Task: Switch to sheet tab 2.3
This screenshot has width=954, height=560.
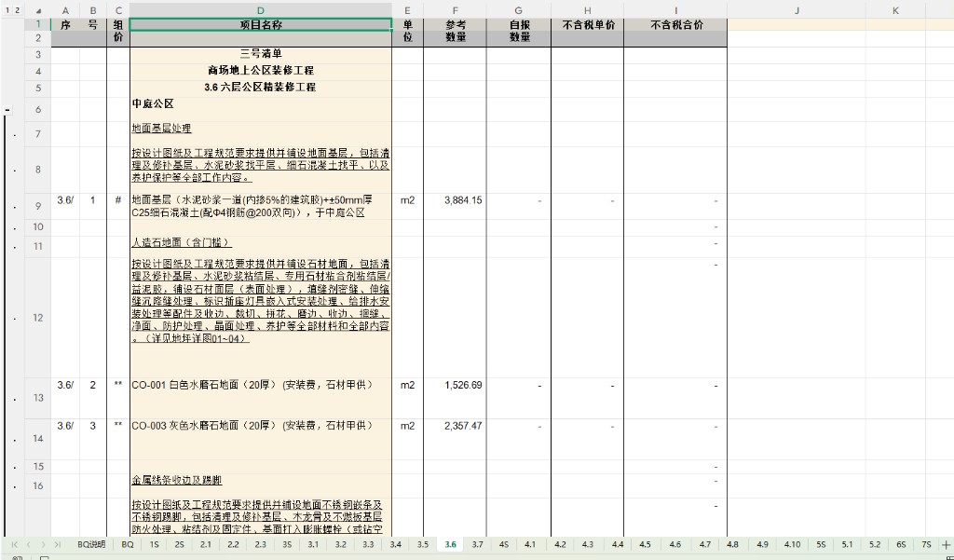Action: (x=261, y=544)
